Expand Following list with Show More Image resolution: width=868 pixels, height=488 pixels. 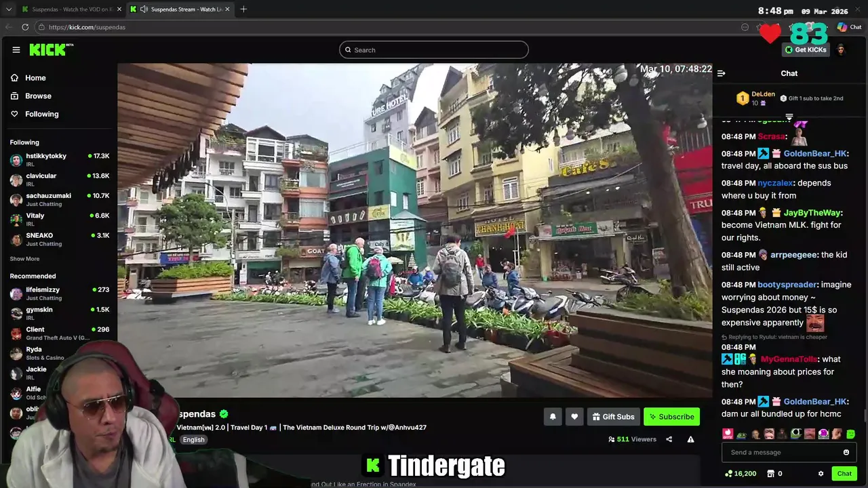(24, 259)
